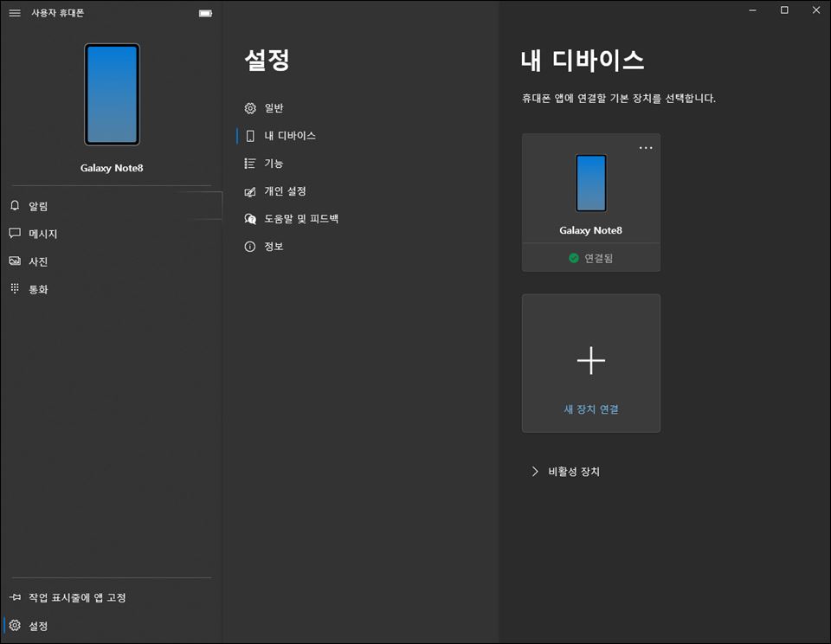Click the pin icon for 작업 표시줄에 앱 고정

(x=15, y=597)
